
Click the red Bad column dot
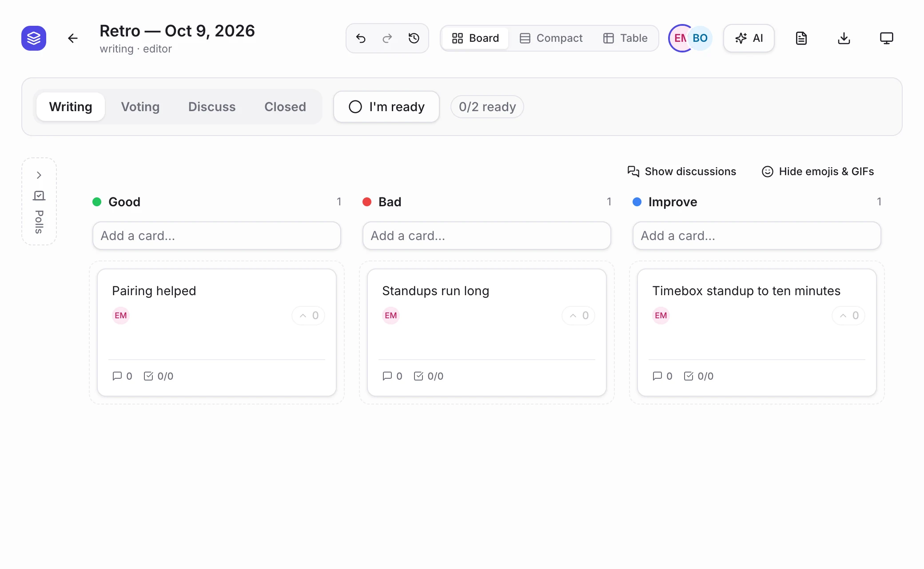367,202
